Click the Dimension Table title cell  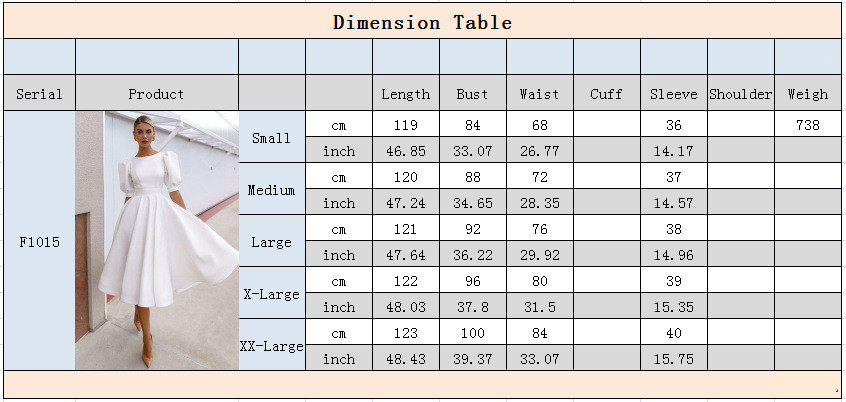point(422,21)
